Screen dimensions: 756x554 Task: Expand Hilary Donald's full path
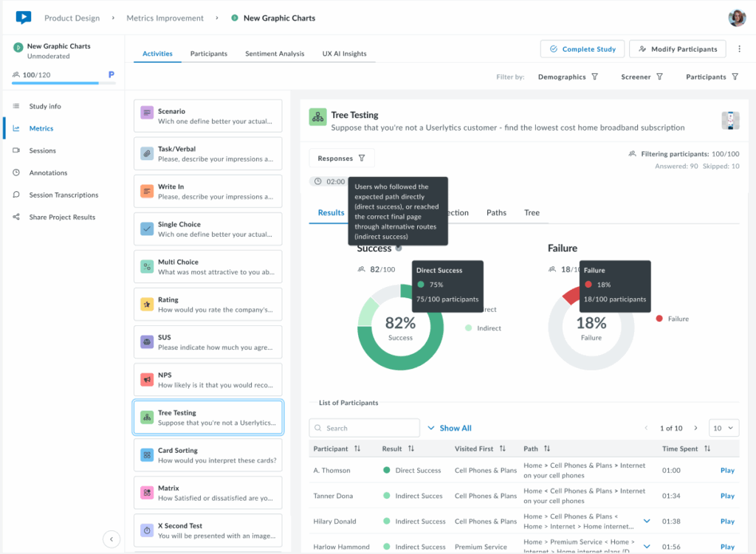(x=645, y=520)
